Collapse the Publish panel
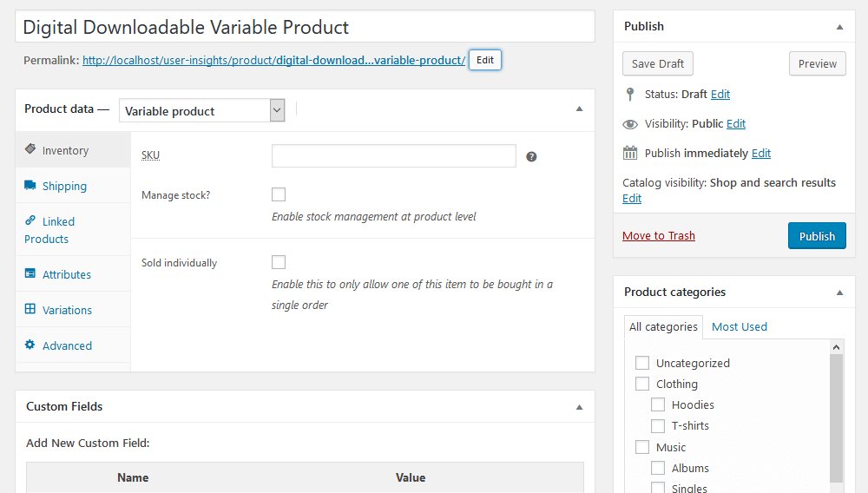868x493 pixels. pos(839,27)
